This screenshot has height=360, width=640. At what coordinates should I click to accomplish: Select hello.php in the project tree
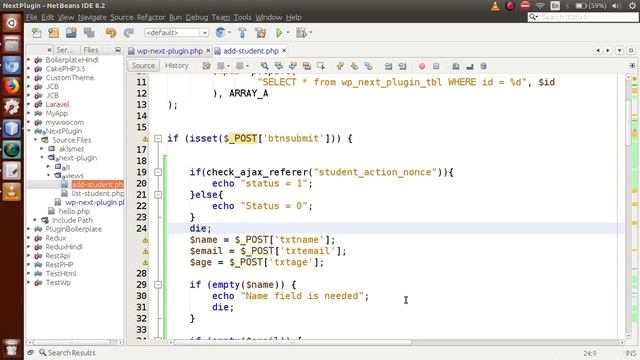[74, 211]
